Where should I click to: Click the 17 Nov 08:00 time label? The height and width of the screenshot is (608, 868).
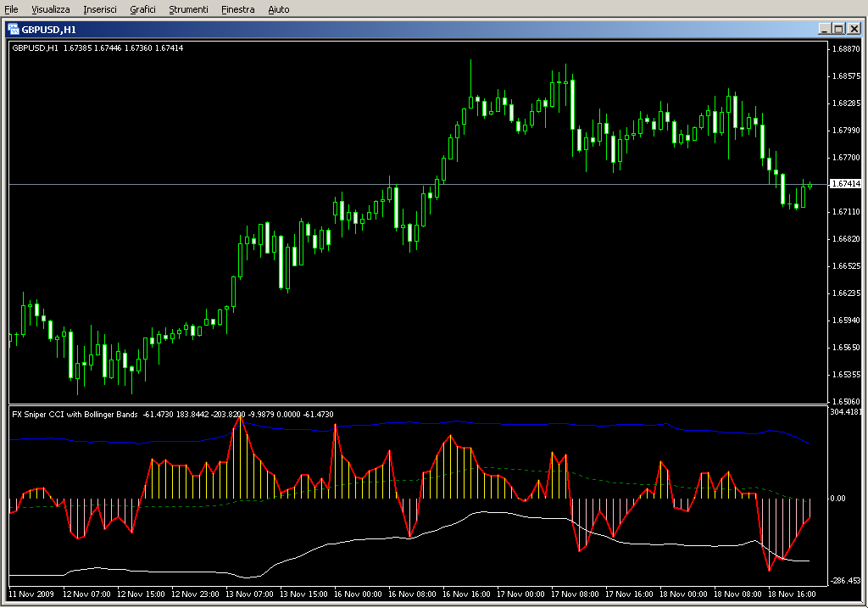[575, 594]
